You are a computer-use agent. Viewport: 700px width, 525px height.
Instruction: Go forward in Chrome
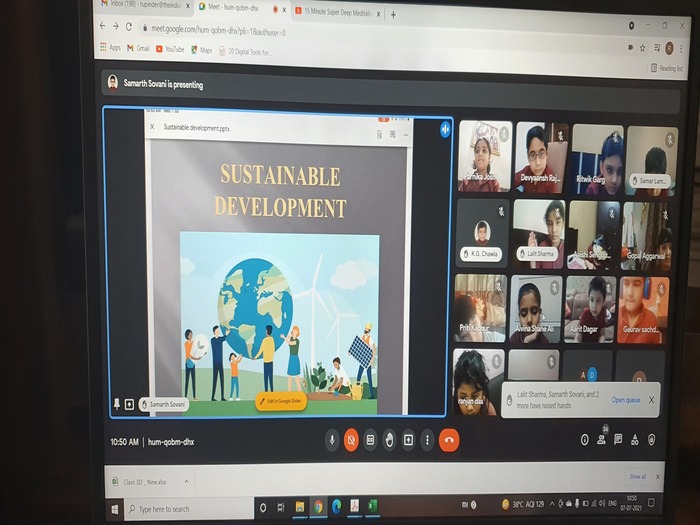pyautogui.click(x=116, y=26)
